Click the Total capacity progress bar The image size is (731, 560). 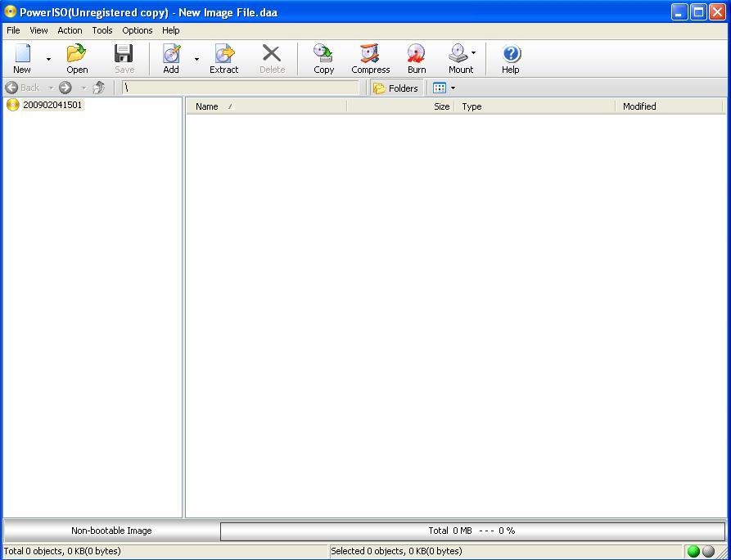[x=471, y=531]
